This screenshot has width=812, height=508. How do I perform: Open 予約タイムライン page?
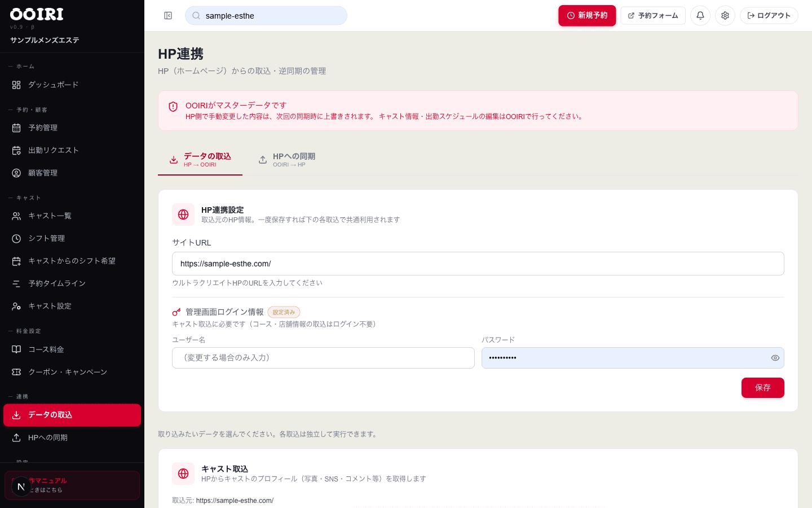pos(72,283)
